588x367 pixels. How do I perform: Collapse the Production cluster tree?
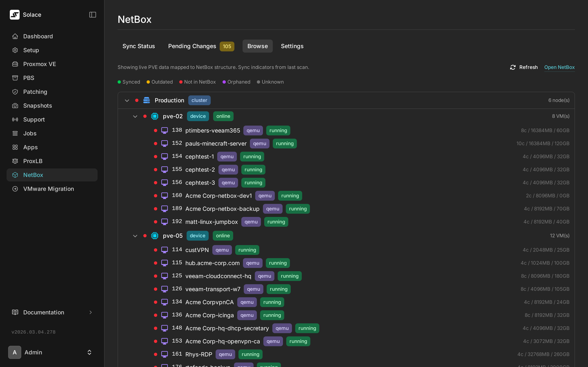pos(127,100)
